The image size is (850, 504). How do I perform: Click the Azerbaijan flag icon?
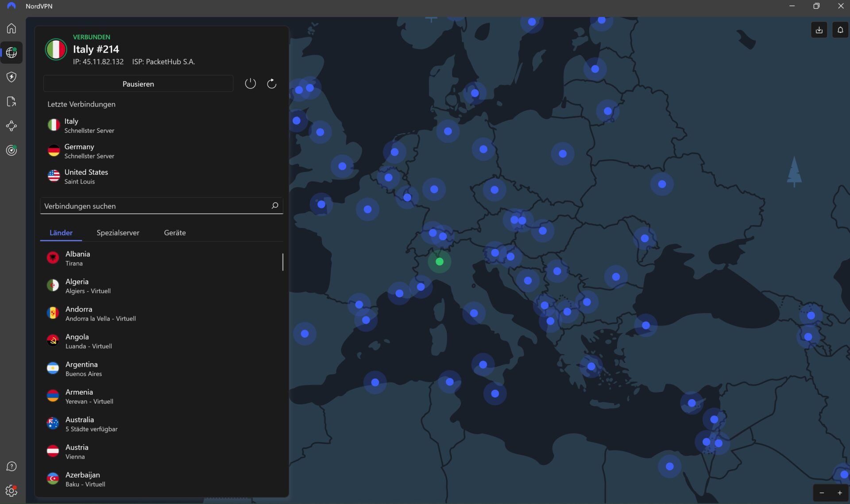(x=53, y=479)
